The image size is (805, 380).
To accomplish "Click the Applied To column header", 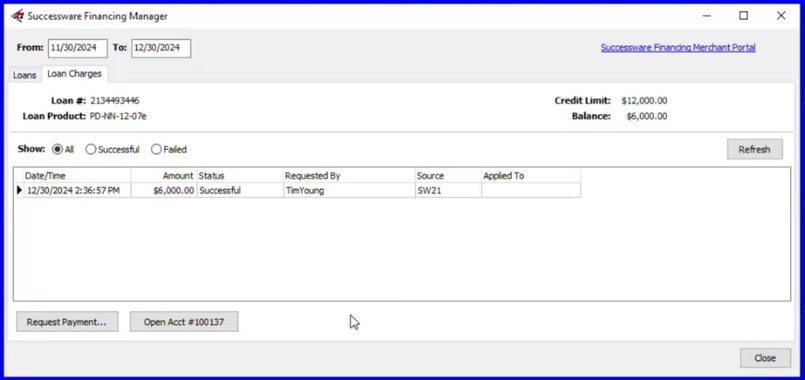I will pos(531,176).
